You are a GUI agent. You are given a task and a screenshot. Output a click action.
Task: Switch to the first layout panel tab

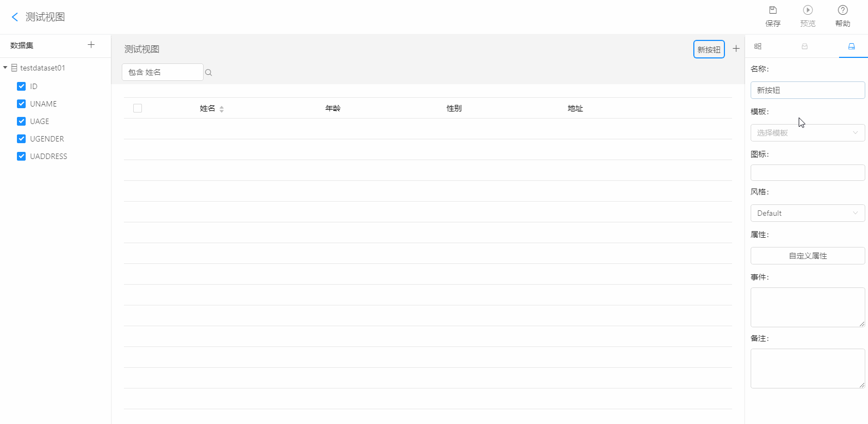(x=758, y=46)
